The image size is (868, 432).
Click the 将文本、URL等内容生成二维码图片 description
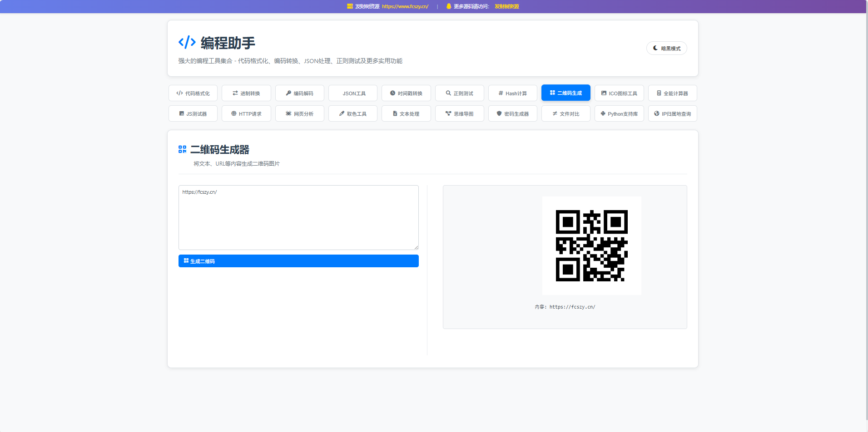[237, 164]
